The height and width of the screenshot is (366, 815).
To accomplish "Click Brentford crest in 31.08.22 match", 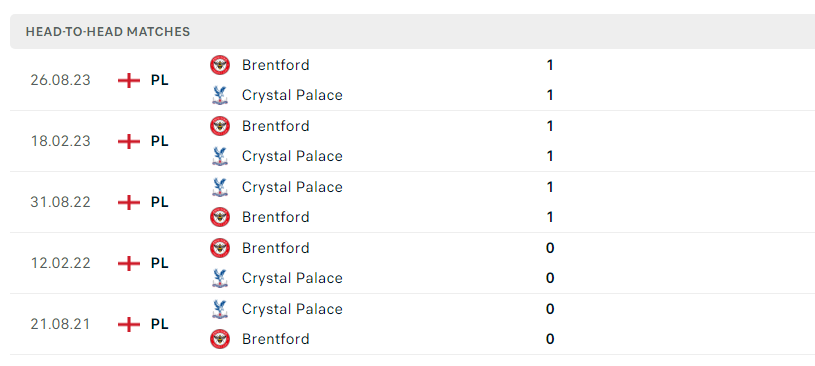I will (220, 217).
